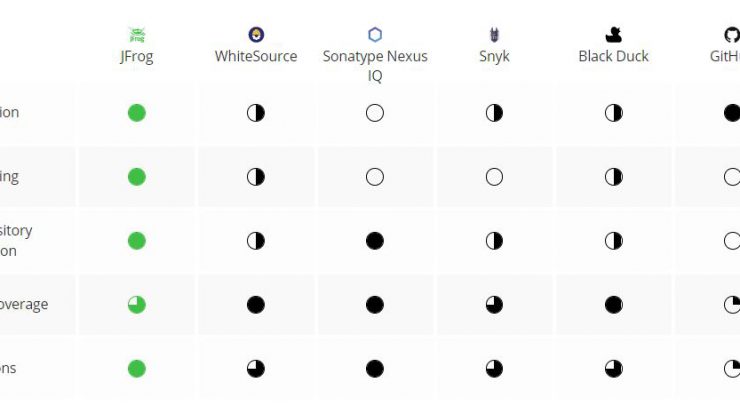The width and height of the screenshot is (740, 414).
Task: Click the Black Duck duck logo
Action: pos(614,34)
